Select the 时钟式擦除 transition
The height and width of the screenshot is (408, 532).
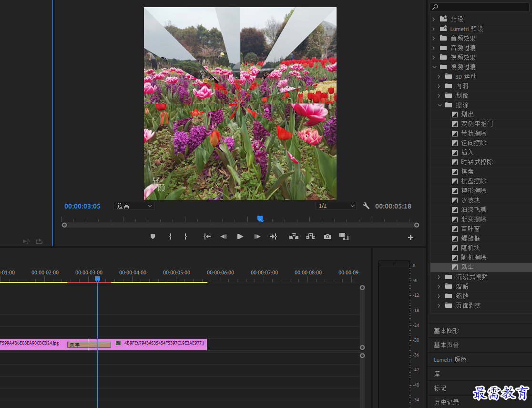pyautogui.click(x=477, y=162)
